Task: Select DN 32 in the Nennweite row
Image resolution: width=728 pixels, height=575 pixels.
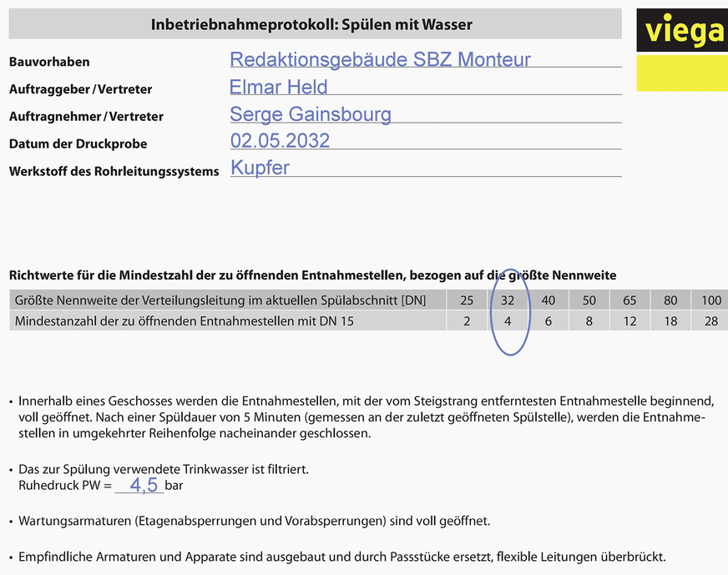Action: coord(508,300)
